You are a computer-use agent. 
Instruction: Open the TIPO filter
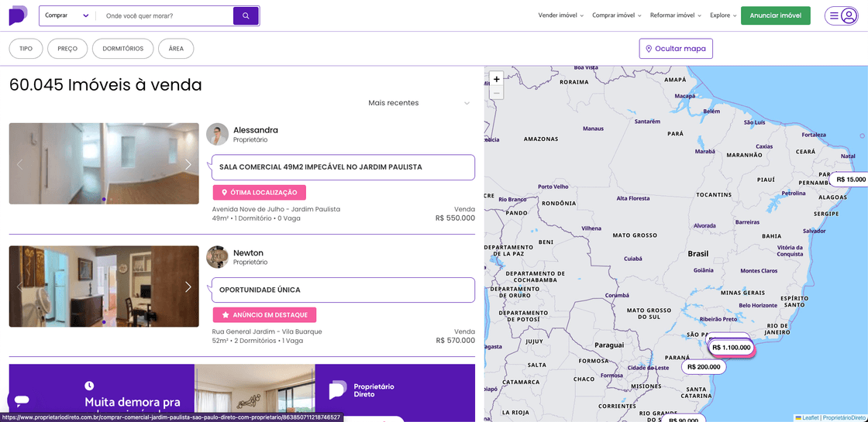[26, 49]
